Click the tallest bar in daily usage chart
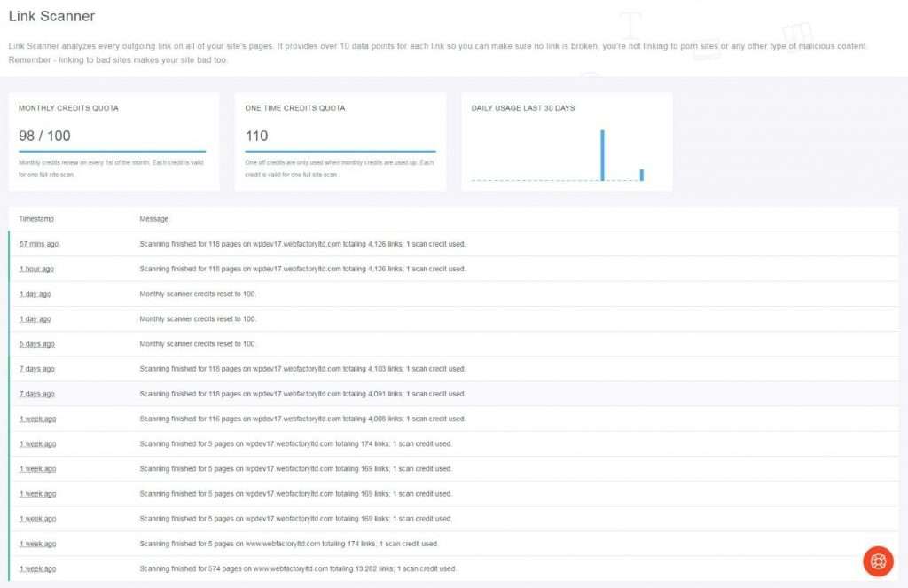Viewport: 908px width, 588px height. pos(602,155)
